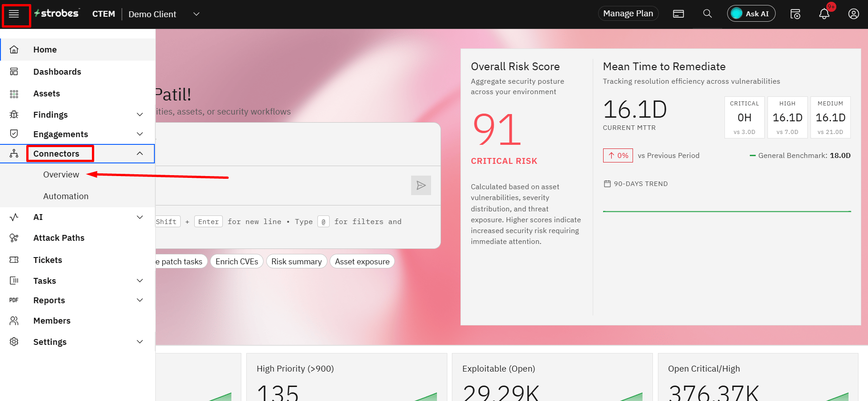This screenshot has width=868, height=401.
Task: Go to Dashboards in the sidebar
Action: (x=57, y=72)
